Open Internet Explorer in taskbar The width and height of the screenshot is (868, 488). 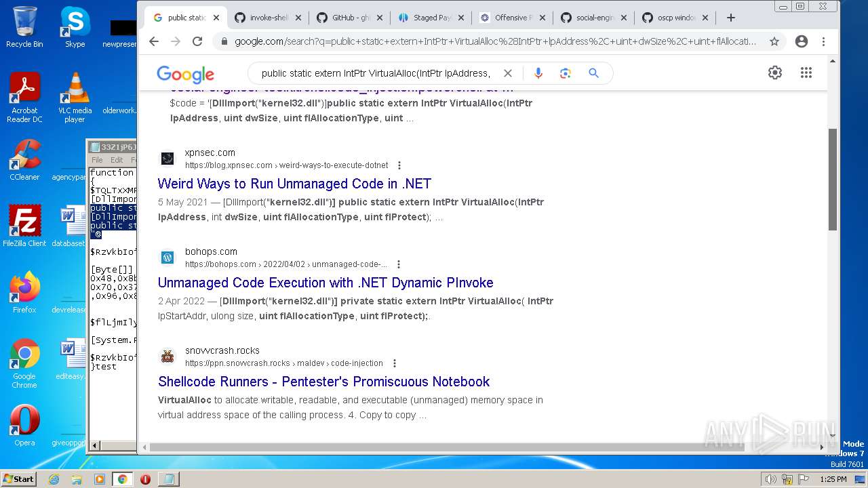point(54,479)
